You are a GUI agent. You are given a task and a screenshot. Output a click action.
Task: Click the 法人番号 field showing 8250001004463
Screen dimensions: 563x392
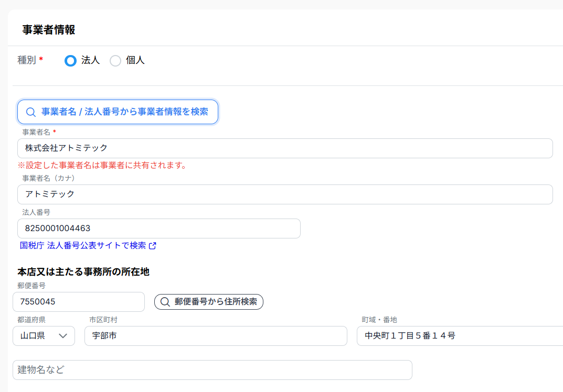pyautogui.click(x=158, y=228)
